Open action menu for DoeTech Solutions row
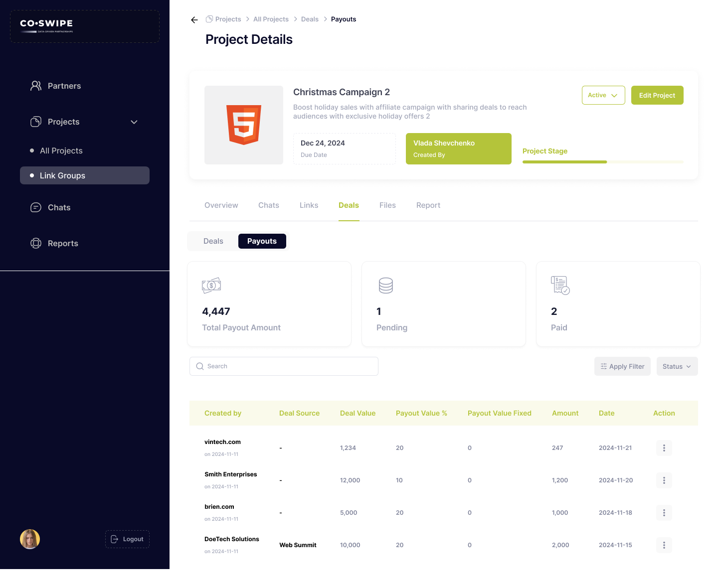 (x=664, y=545)
